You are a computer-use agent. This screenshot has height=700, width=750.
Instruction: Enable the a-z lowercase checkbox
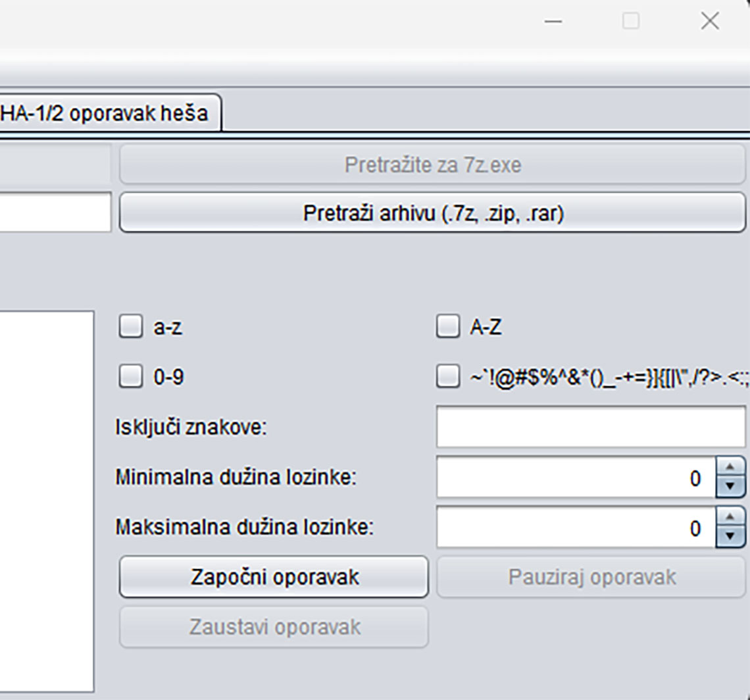click(130, 327)
